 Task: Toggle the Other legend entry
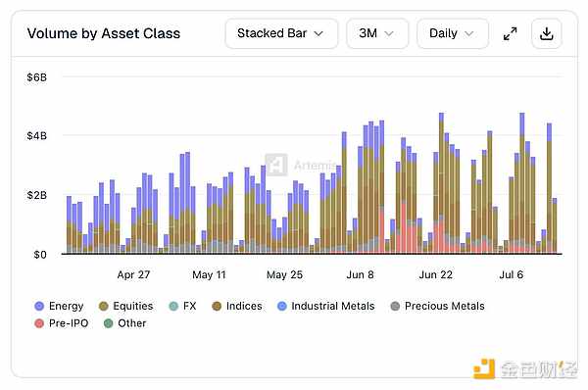coord(124,323)
